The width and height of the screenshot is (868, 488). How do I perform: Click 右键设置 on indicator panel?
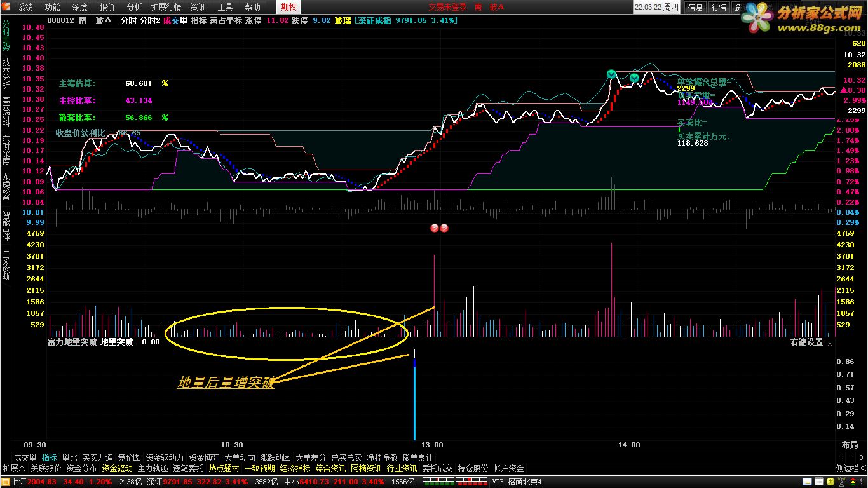806,342
